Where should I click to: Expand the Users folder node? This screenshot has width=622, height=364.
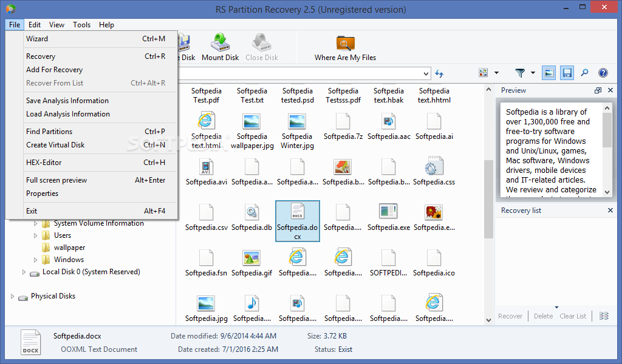pos(36,235)
